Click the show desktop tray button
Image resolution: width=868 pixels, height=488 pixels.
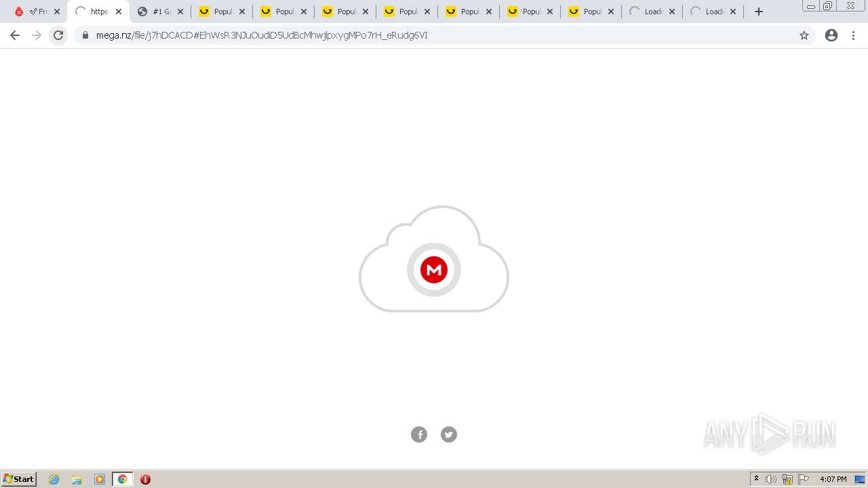coord(860,479)
